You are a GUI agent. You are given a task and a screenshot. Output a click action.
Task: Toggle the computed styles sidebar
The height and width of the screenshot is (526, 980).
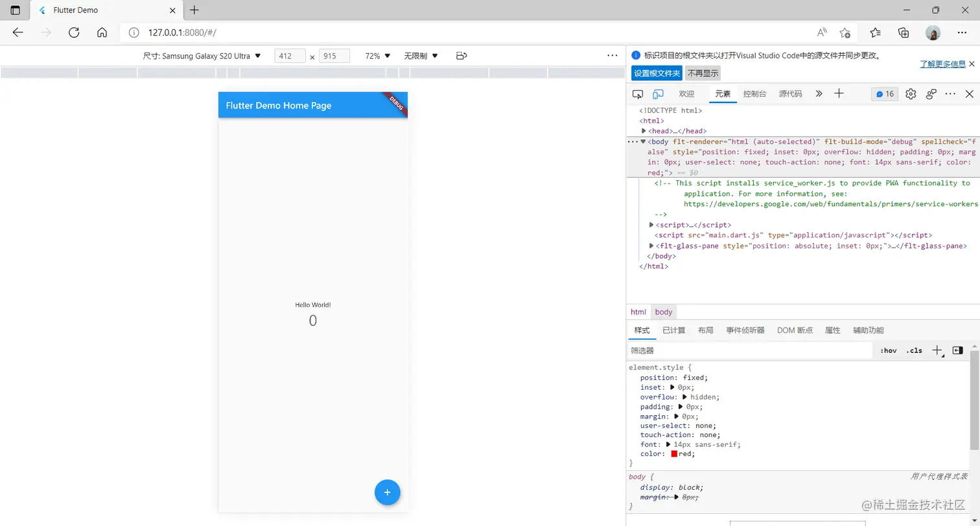tap(957, 350)
